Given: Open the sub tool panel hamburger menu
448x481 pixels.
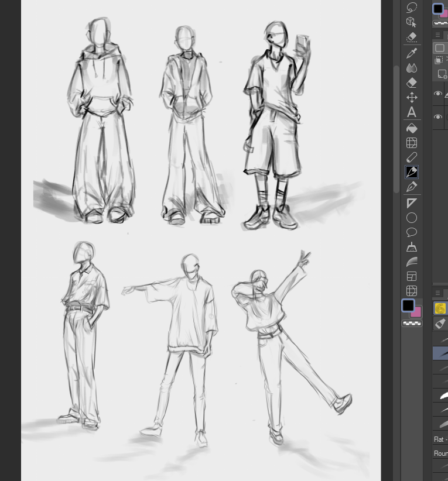Looking at the screenshot, I should pos(437,293).
